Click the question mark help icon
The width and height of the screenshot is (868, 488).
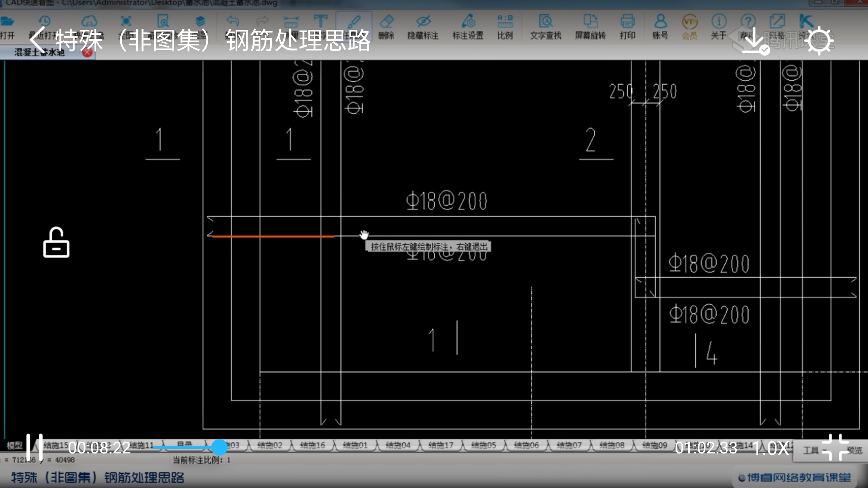click(x=748, y=21)
